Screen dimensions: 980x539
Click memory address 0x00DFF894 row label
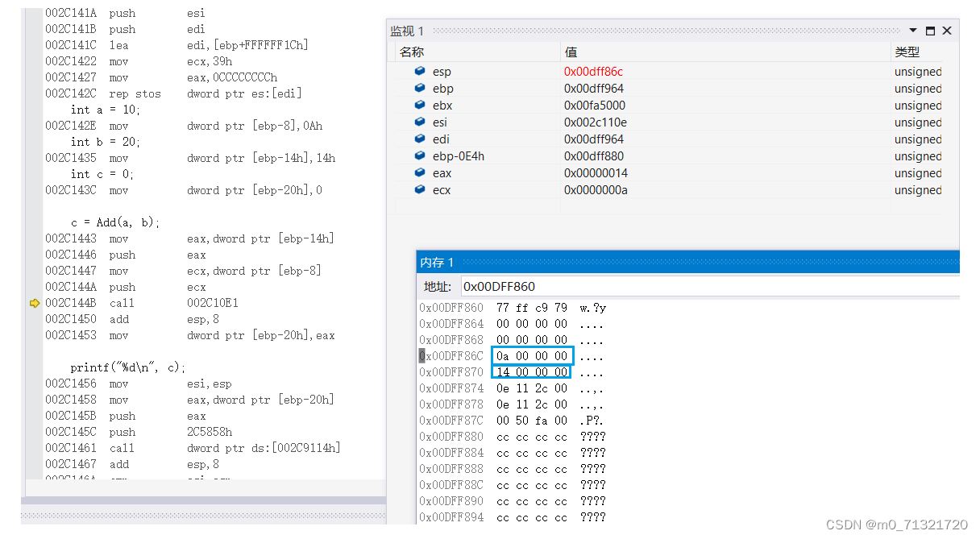(451, 517)
